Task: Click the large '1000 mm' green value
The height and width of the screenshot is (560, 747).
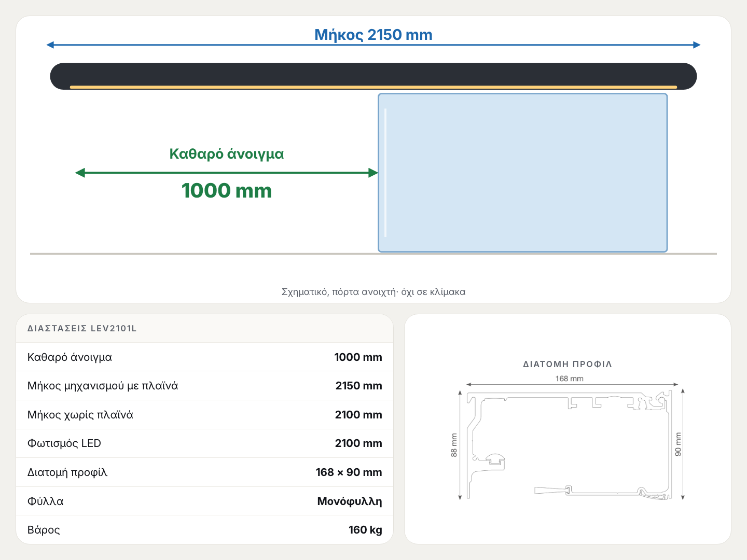Action: click(x=227, y=191)
